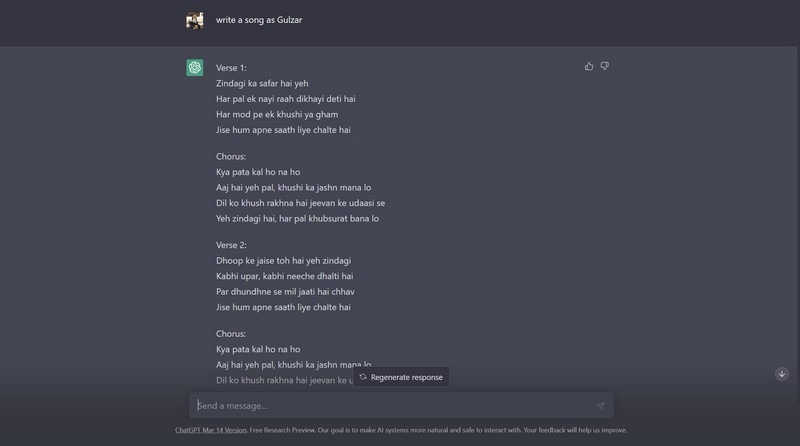800x446 pixels.
Task: Focus the Send a message input
Action: (390, 406)
